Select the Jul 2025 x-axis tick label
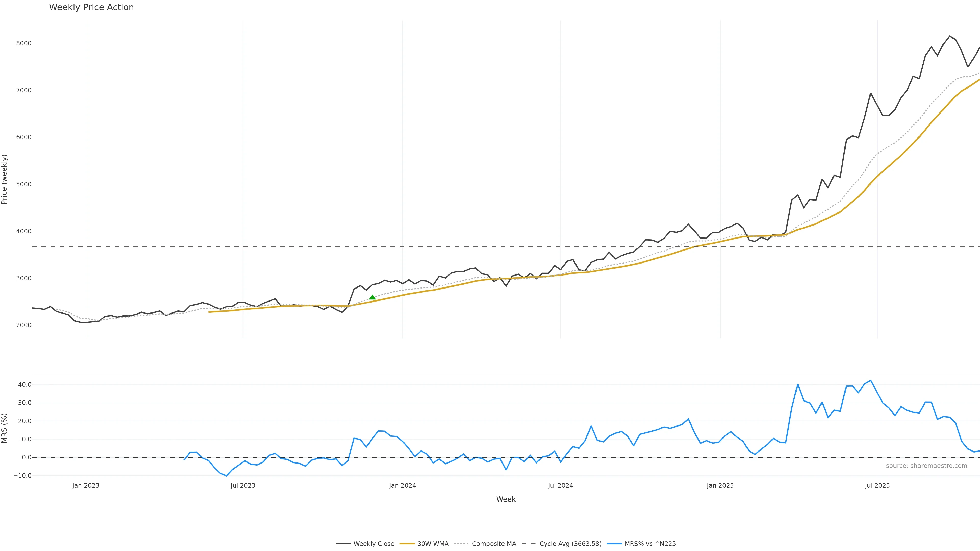This screenshot has height=551, width=980. tap(877, 486)
